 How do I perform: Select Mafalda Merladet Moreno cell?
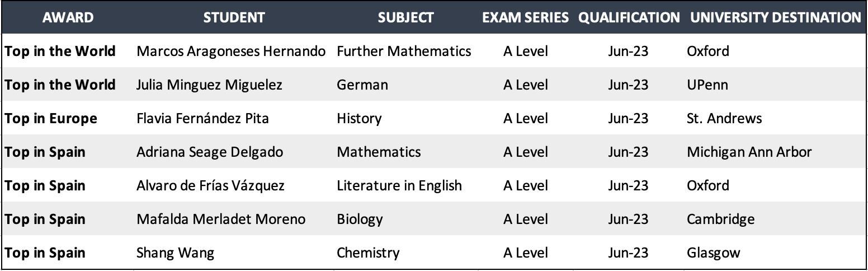pos(221,219)
